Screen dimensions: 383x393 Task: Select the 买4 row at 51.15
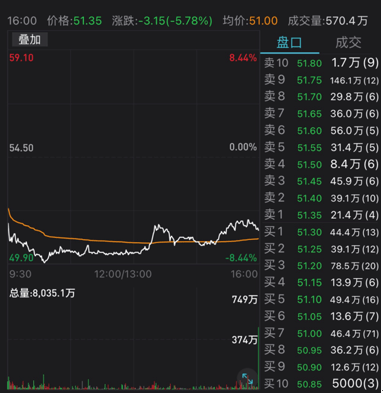(x=321, y=283)
